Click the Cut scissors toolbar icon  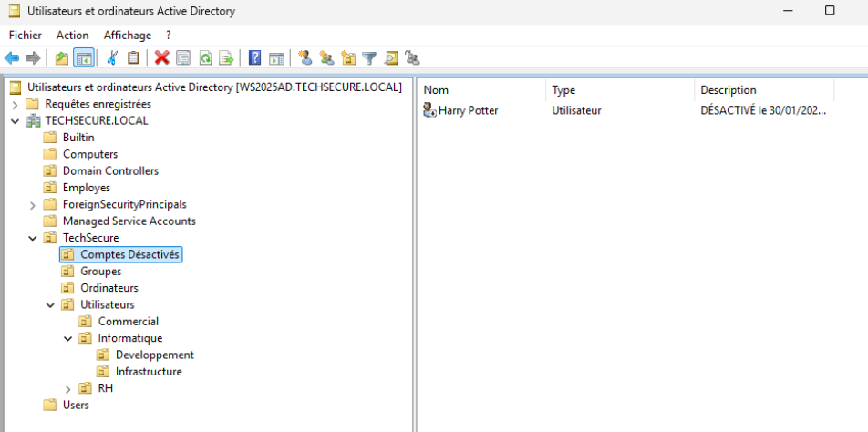coord(111,58)
